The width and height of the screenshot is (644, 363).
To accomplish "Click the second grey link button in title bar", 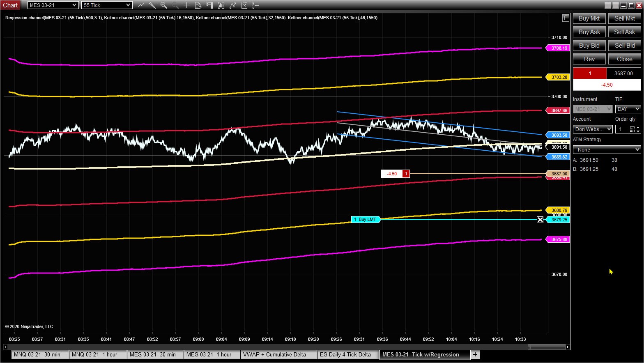I will point(616,5).
